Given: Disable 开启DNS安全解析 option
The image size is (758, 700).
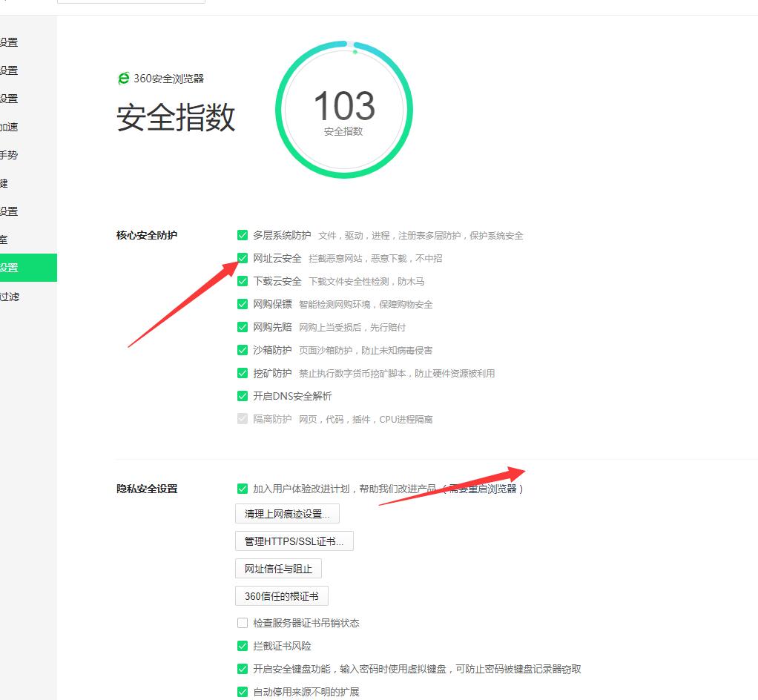Looking at the screenshot, I should pos(243,396).
